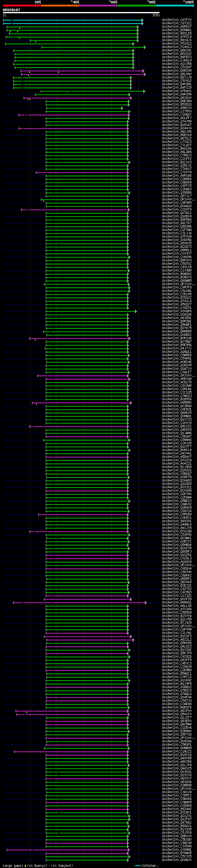
Task: Select hit UniRef100_C7XUZ3
Action: pyautogui.click(x=177, y=142)
